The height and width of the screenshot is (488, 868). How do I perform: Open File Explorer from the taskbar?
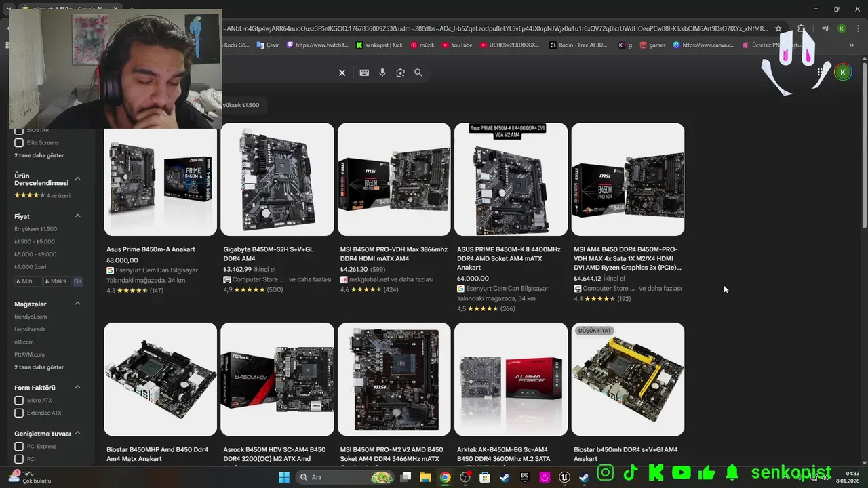point(425,477)
